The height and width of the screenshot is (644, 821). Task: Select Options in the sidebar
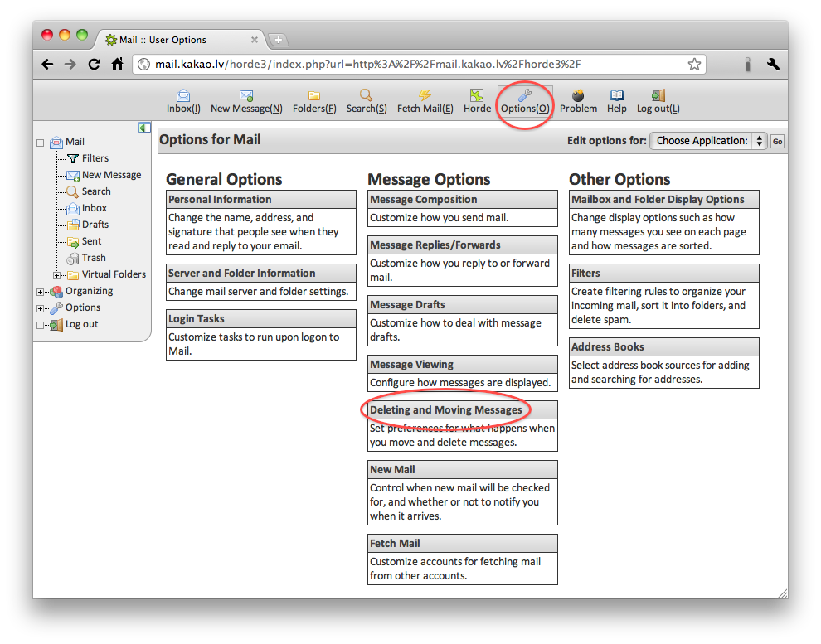point(83,307)
